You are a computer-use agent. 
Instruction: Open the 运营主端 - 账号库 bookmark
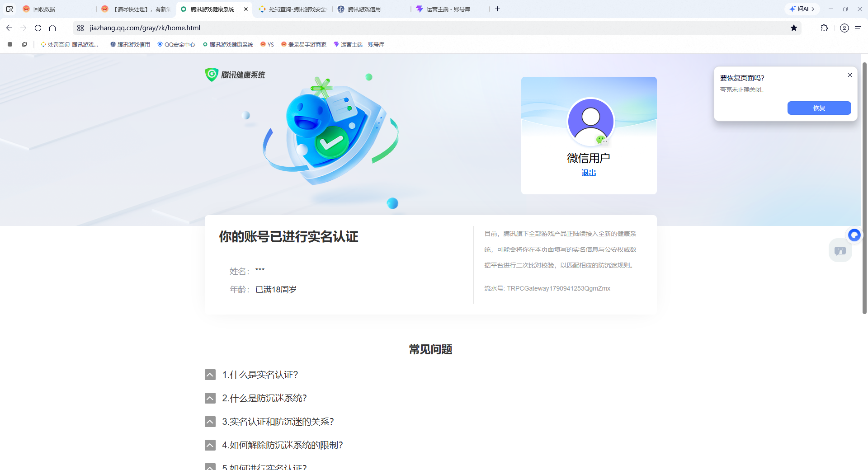click(359, 44)
